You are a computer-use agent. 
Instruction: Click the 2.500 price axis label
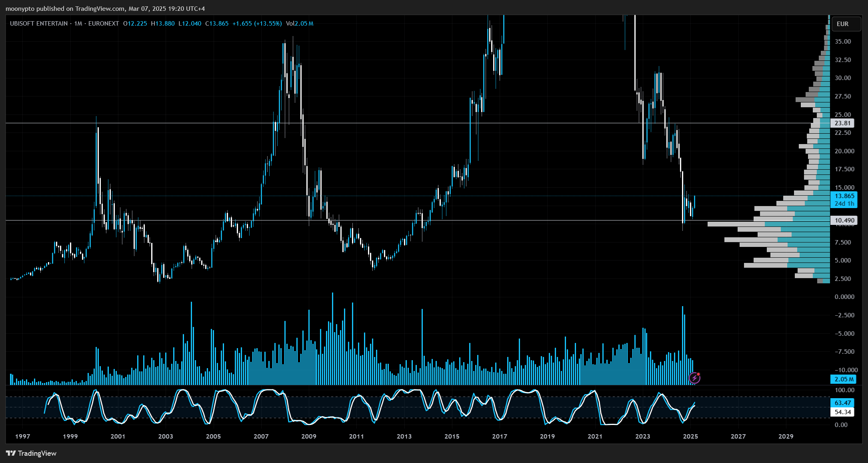click(x=843, y=279)
